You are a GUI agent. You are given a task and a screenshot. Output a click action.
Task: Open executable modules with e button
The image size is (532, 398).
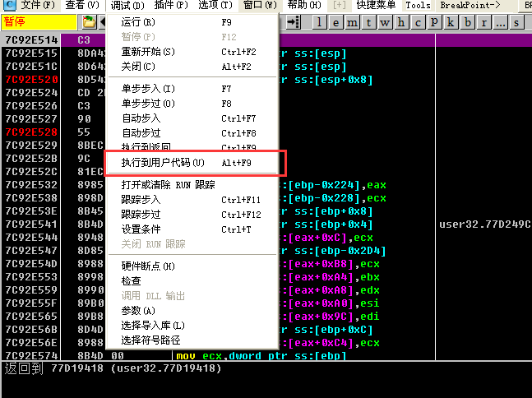point(335,22)
